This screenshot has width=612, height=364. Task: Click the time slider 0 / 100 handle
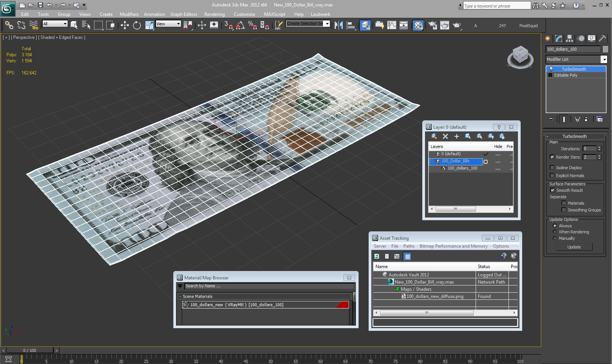point(30,350)
